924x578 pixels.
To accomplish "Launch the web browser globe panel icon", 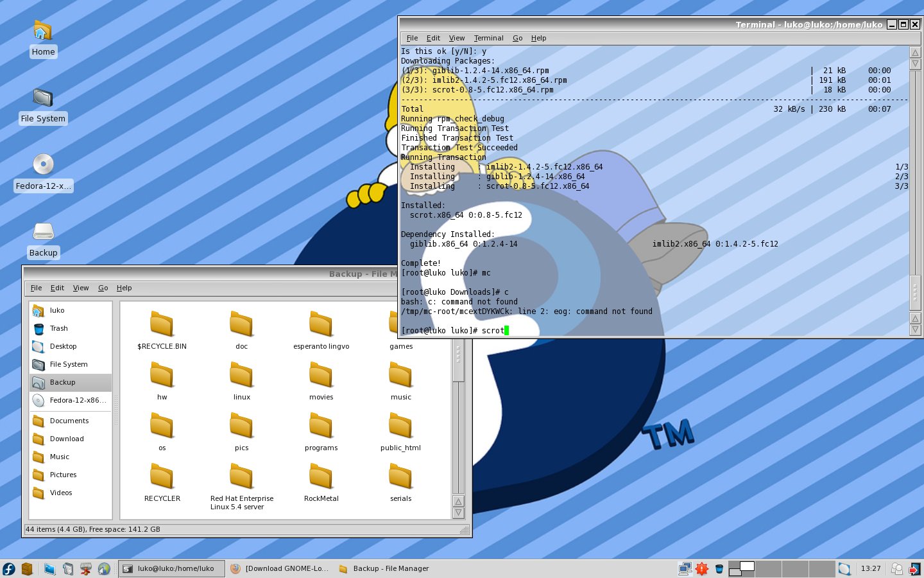I will [x=104, y=569].
